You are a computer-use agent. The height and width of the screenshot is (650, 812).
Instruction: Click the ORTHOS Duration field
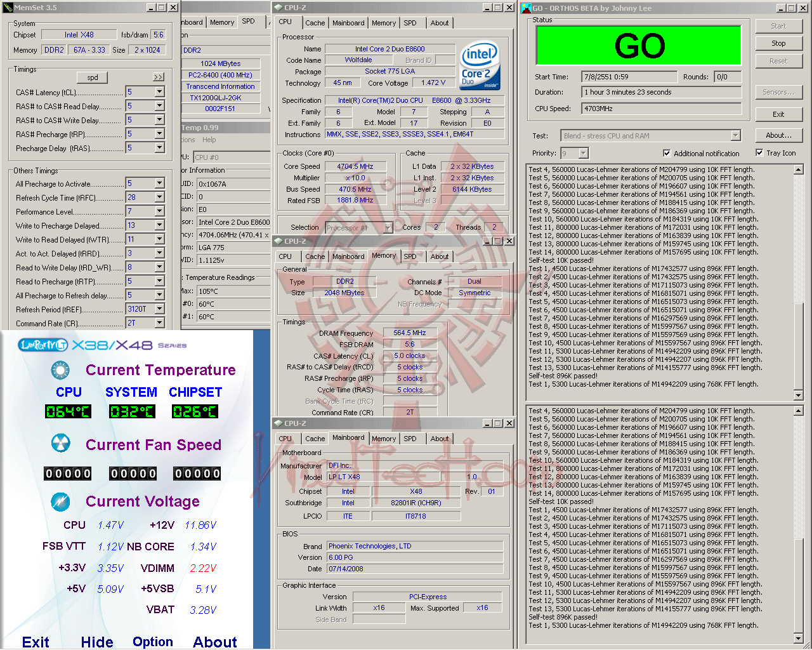(x=662, y=92)
